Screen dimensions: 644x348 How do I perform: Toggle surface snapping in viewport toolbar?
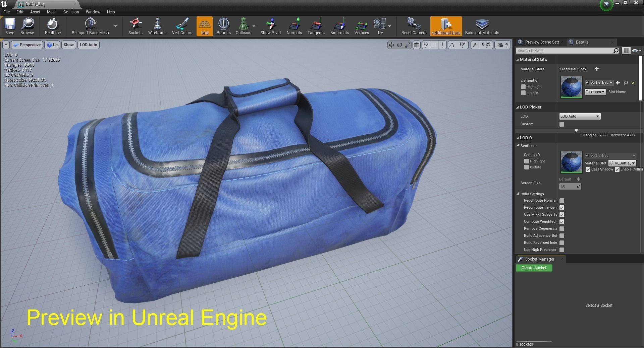pyautogui.click(x=426, y=45)
